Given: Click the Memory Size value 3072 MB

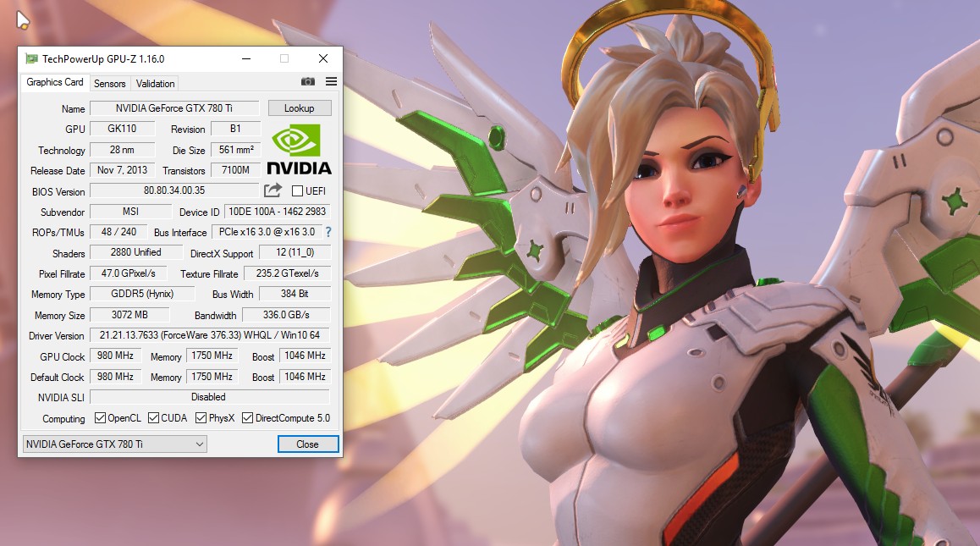Looking at the screenshot, I should pos(129,315).
